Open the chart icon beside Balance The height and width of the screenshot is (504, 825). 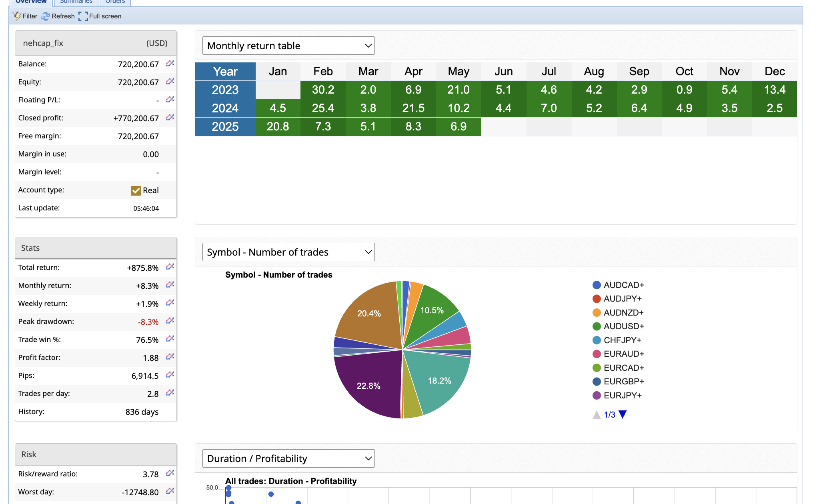(170, 64)
